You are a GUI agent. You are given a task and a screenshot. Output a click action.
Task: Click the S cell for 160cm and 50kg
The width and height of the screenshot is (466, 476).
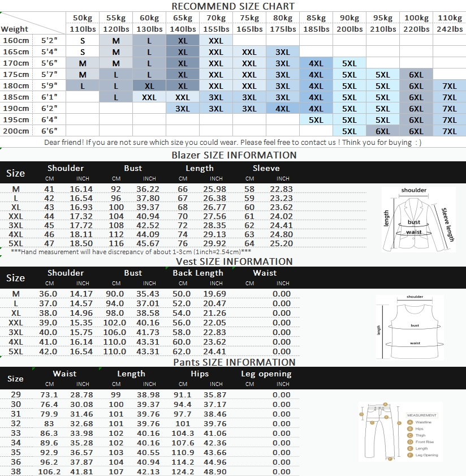[83, 40]
